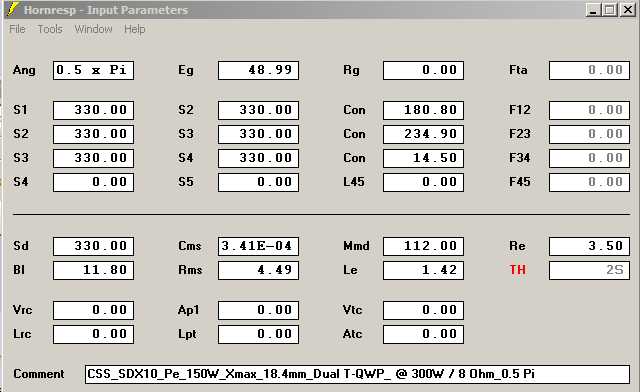This screenshot has height=392, width=640.
Task: Click the Eg label
Action: (x=186, y=71)
